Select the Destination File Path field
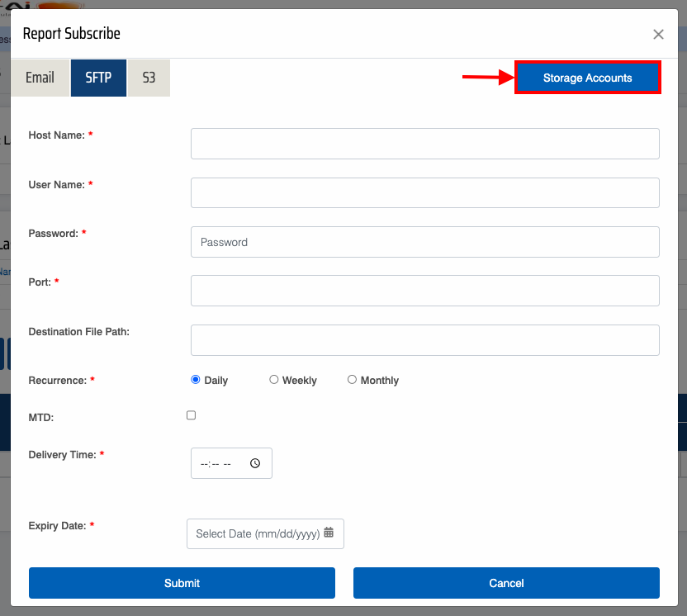The width and height of the screenshot is (687, 616). click(x=424, y=340)
